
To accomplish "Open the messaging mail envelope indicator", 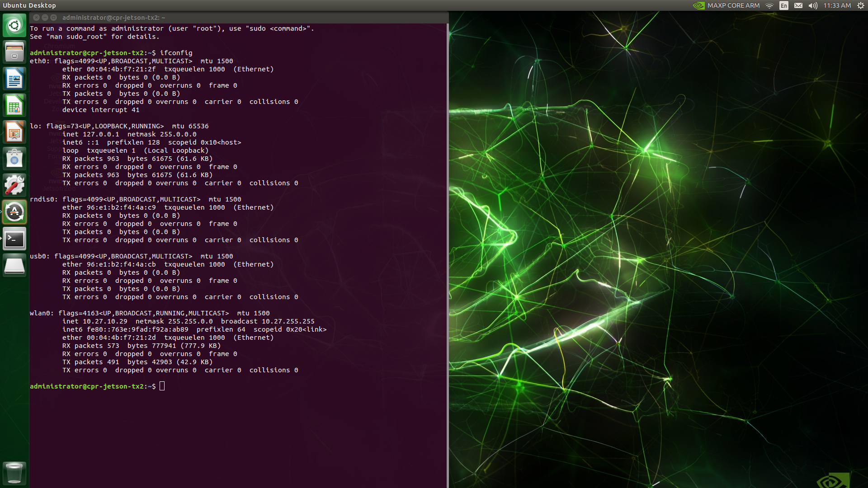I will pyautogui.click(x=798, y=5).
